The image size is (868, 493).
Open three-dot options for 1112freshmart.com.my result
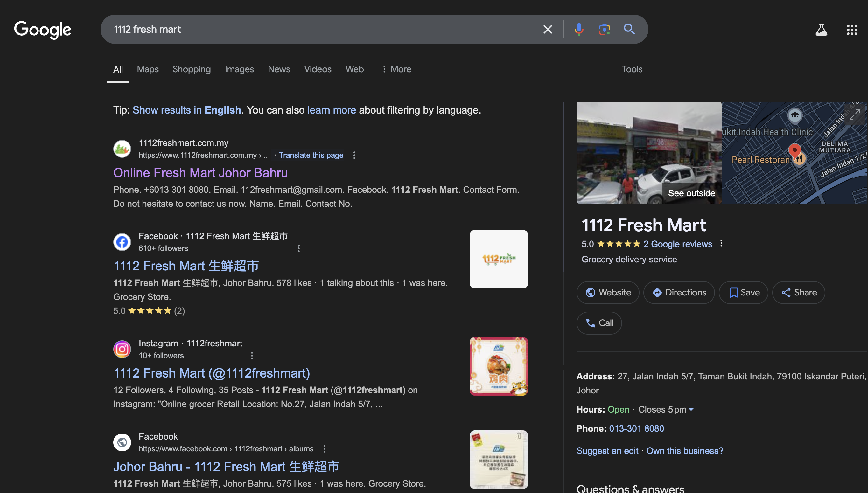[x=354, y=155]
